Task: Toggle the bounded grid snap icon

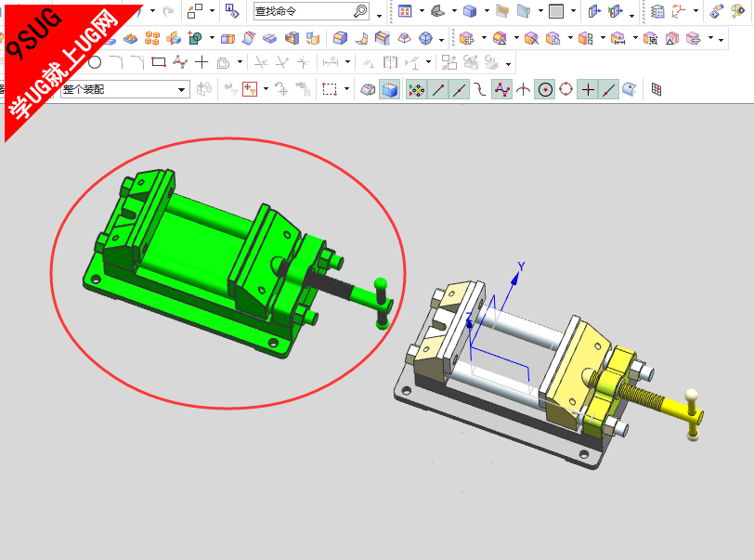Action: tap(656, 89)
